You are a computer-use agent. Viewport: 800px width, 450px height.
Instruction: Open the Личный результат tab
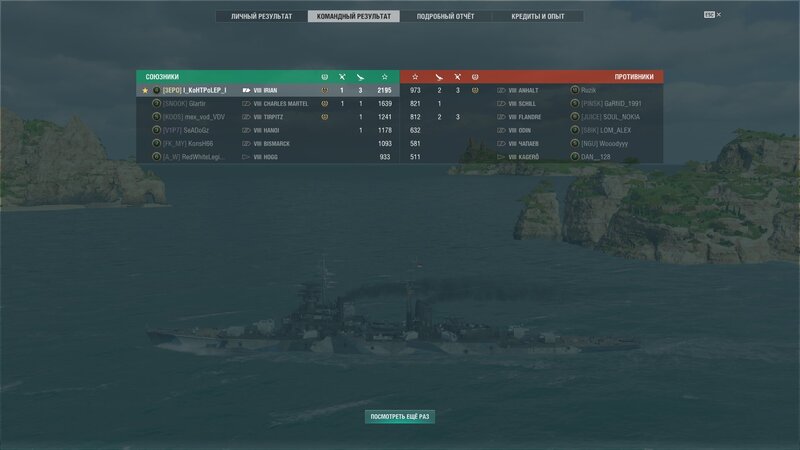(x=261, y=16)
